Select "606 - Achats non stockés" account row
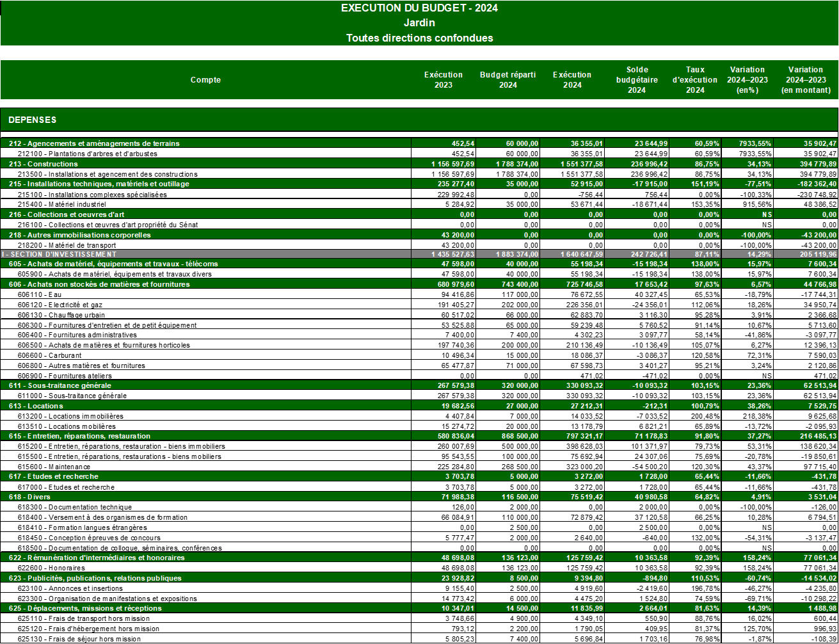 pos(99,284)
